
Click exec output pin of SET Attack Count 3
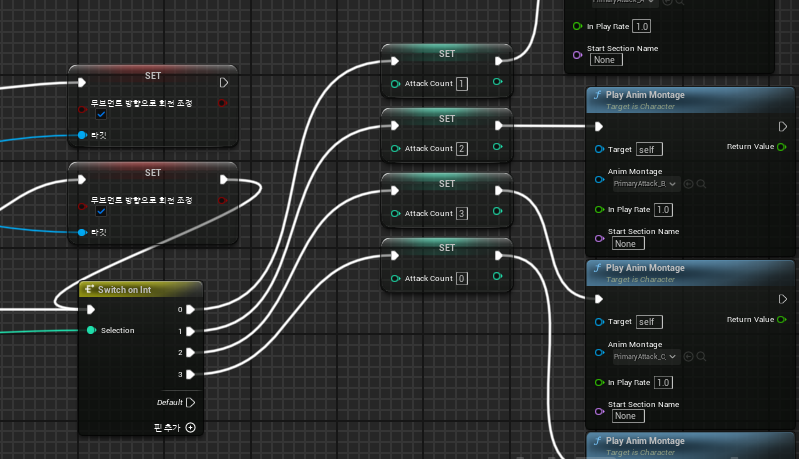(498, 191)
